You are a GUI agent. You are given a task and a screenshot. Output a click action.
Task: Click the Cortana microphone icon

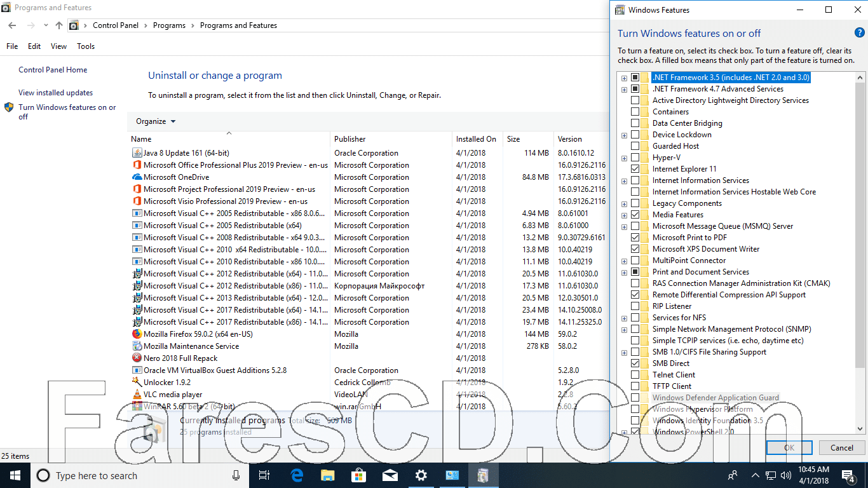(236, 475)
